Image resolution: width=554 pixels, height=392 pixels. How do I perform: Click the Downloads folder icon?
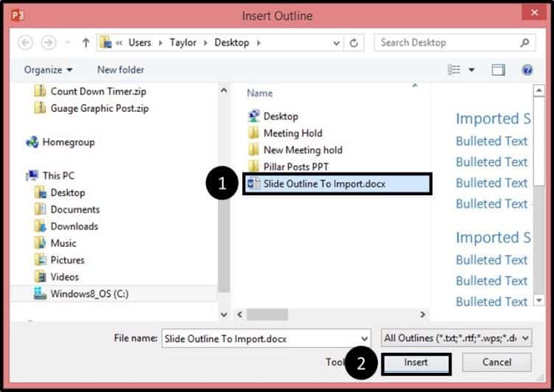click(x=41, y=226)
